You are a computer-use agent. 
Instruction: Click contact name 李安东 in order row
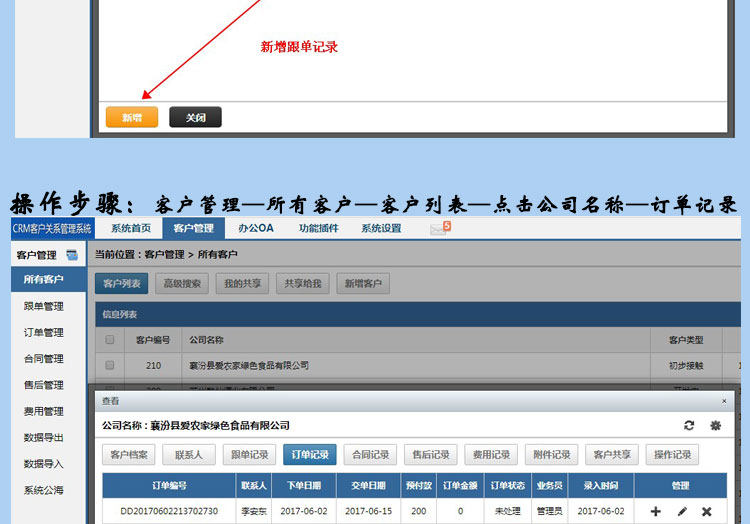[254, 511]
